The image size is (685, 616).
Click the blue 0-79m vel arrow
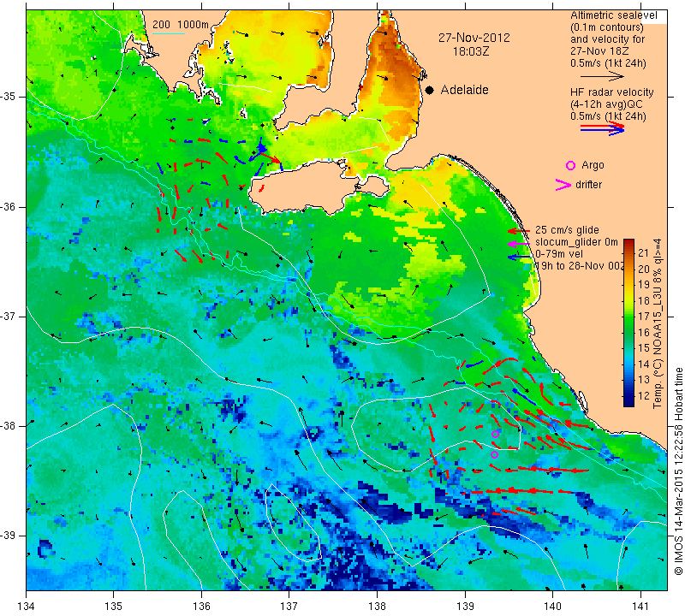click(519, 258)
